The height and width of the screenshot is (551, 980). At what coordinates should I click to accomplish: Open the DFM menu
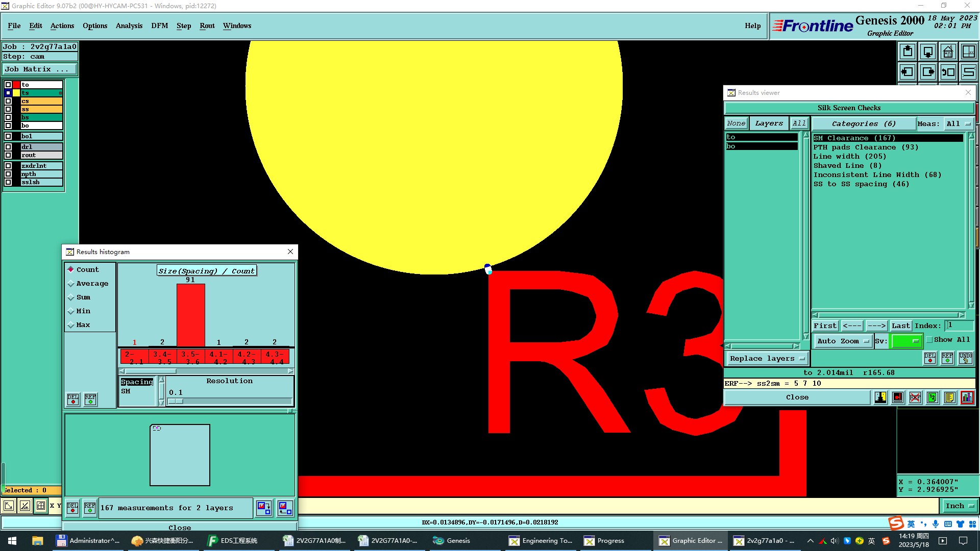pos(159,26)
